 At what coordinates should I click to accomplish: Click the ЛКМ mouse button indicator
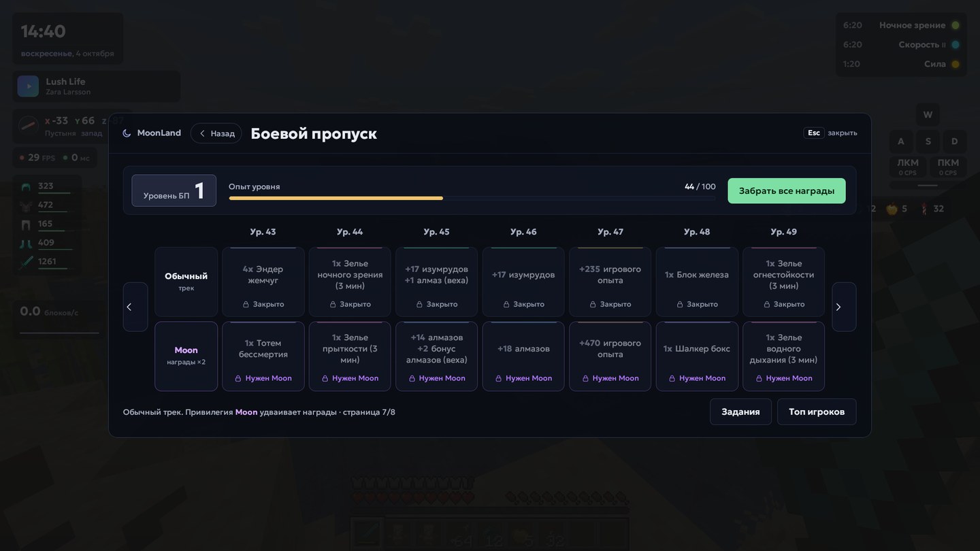point(908,167)
